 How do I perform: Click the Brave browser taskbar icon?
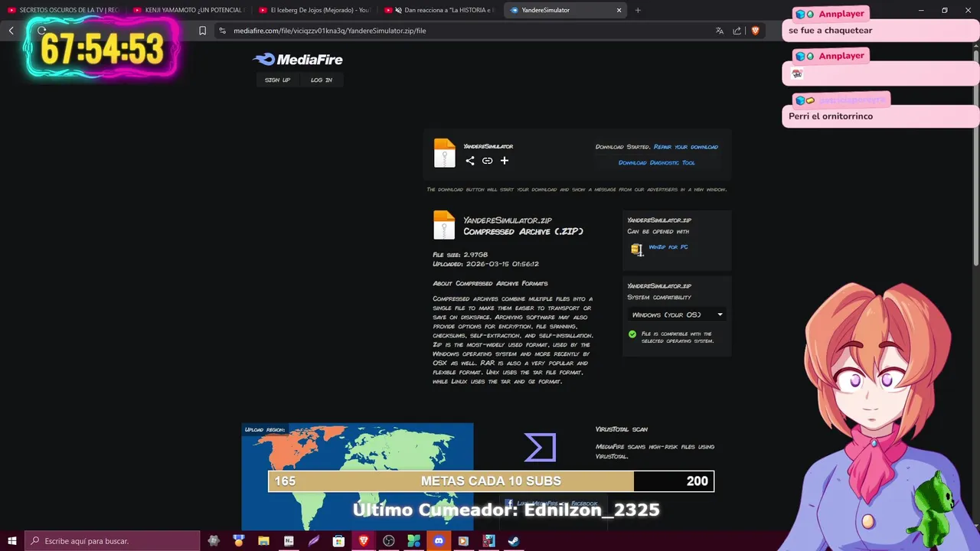364,541
